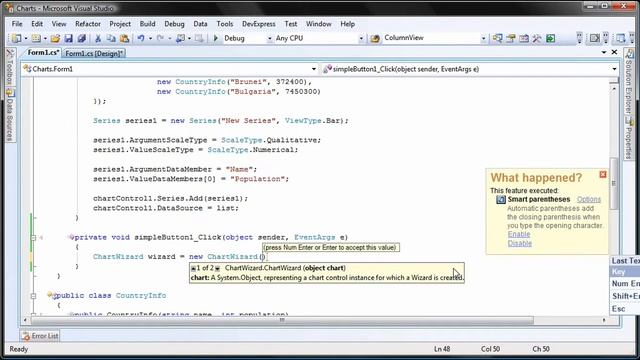This screenshot has width=640, height=360.
Task: Click the Paste toolbar icon
Action: coord(124,38)
